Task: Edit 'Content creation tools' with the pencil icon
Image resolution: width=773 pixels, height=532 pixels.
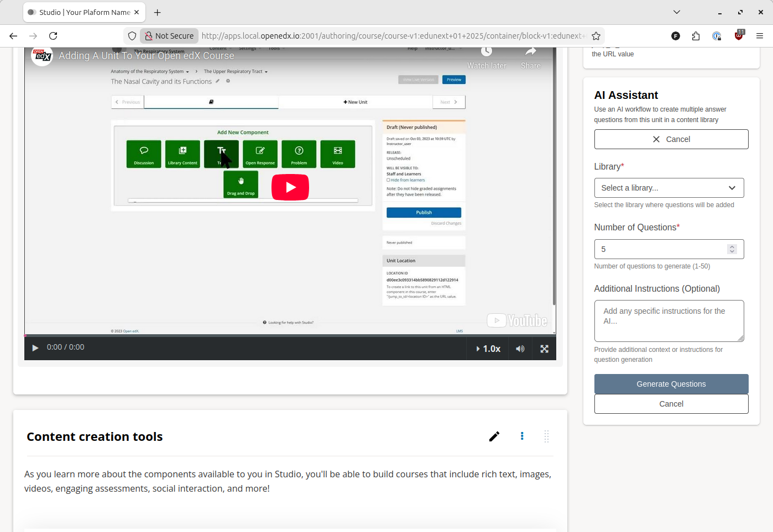Action: [494, 436]
